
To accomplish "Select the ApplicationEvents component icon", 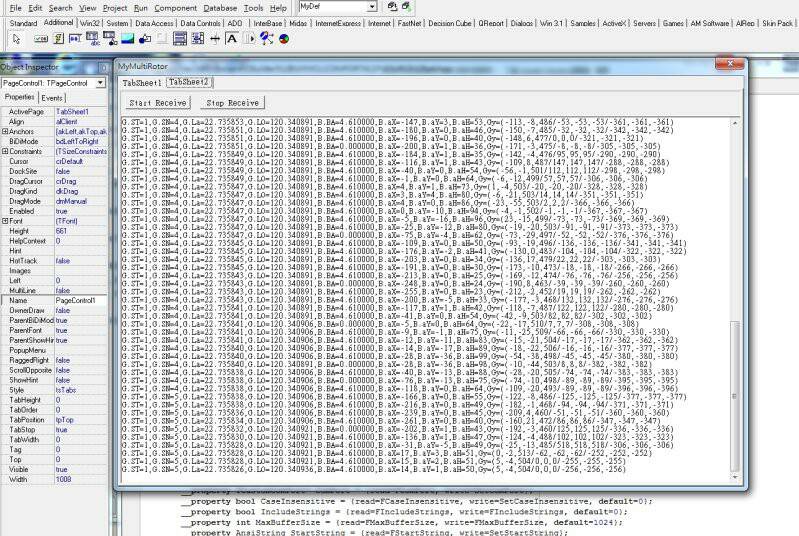I will (266, 39).
